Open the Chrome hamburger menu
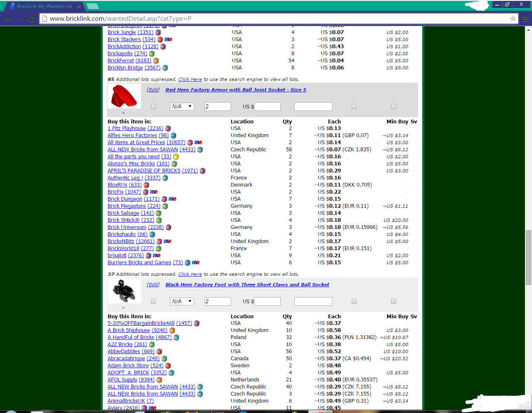The image size is (532, 413). point(525,19)
